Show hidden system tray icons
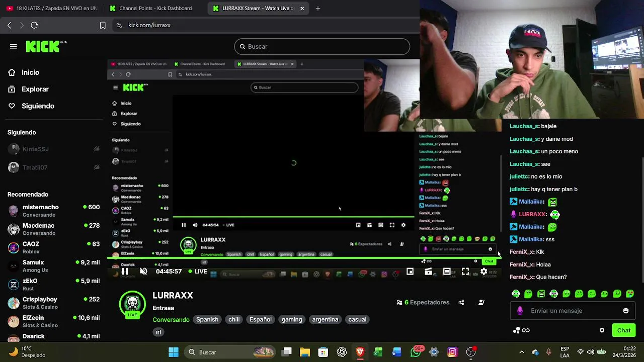This screenshot has height=362, width=644. click(522, 352)
